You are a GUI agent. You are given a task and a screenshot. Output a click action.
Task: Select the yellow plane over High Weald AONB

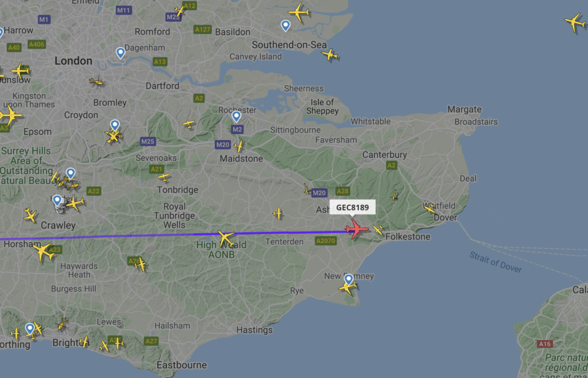[x=226, y=238]
